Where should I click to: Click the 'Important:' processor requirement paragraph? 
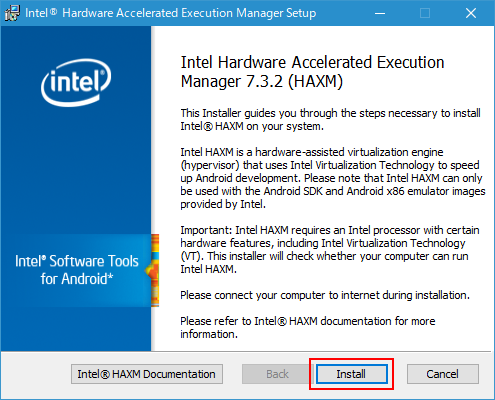point(330,249)
